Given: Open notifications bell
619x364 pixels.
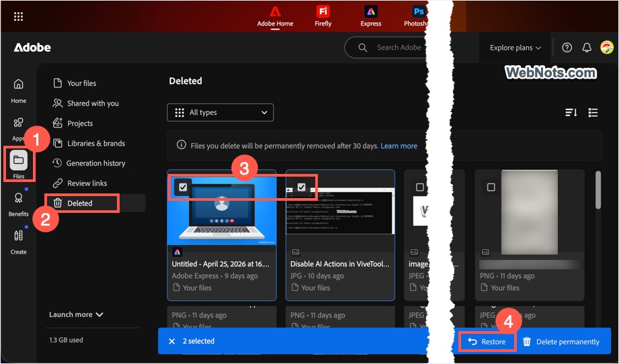Looking at the screenshot, I should [587, 48].
